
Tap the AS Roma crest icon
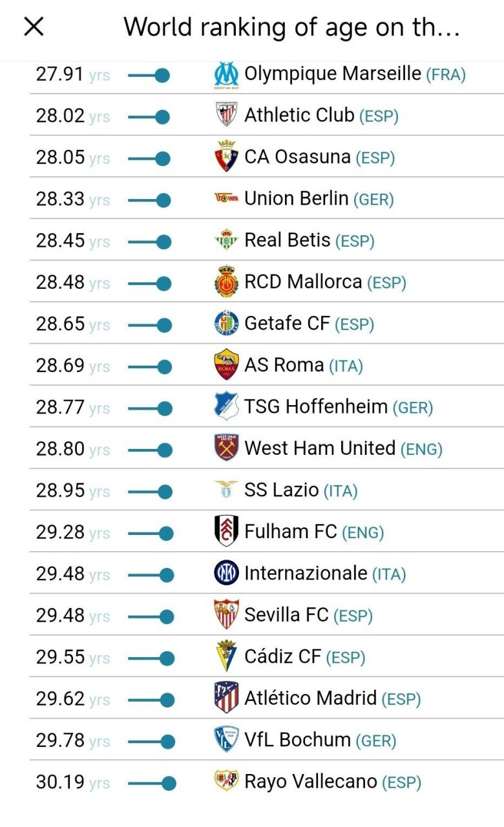(226, 365)
